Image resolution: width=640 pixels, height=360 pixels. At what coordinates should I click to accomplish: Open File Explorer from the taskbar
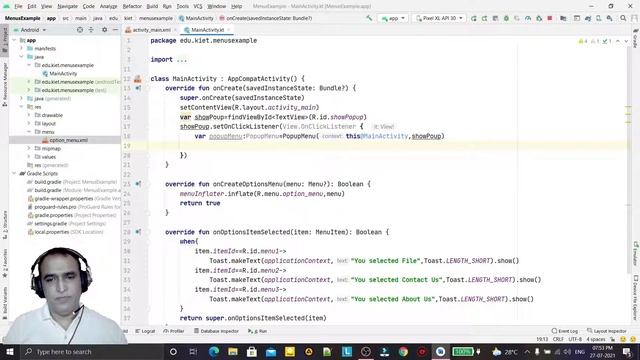(233, 351)
